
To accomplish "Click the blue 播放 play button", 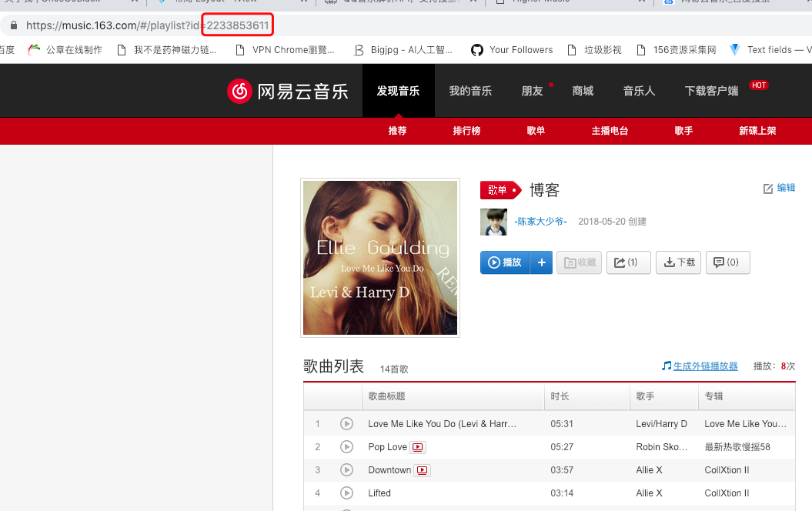I will pos(505,262).
